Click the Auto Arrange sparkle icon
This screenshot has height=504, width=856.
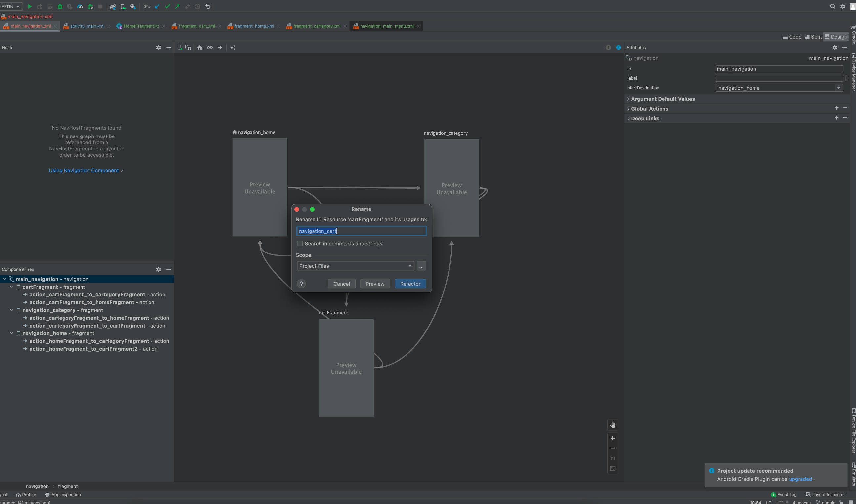(233, 48)
